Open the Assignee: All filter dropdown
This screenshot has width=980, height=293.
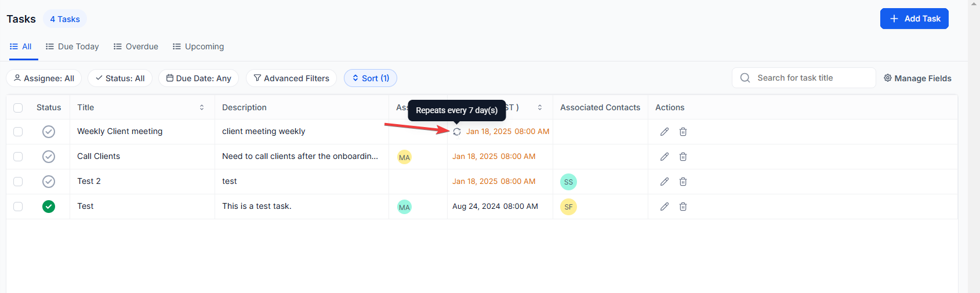44,78
